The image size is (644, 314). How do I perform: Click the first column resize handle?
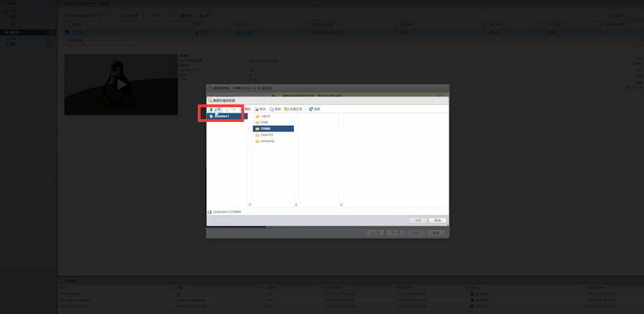click(250, 204)
